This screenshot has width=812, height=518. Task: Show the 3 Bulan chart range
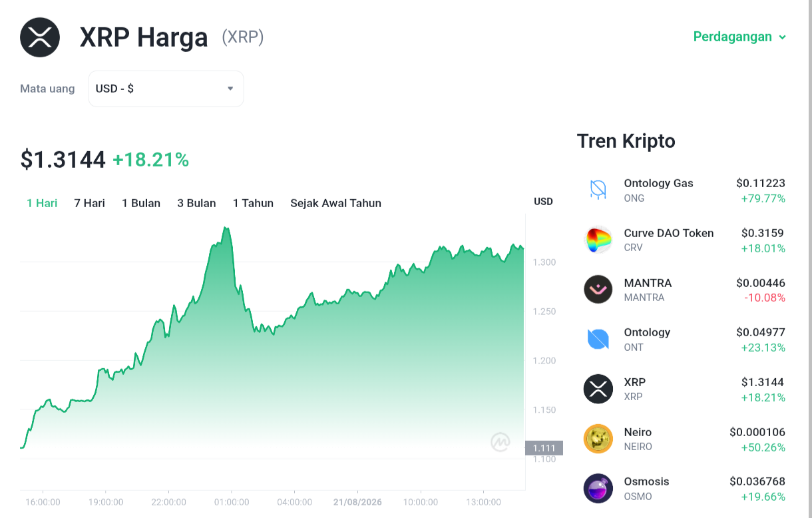(196, 203)
